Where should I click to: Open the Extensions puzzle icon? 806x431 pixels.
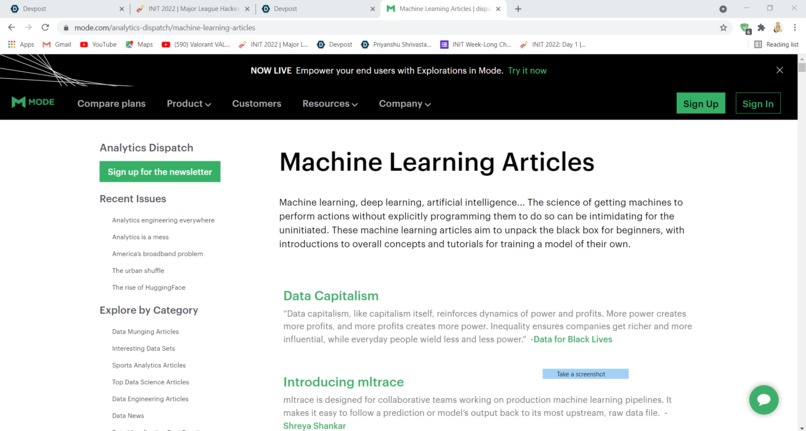(761, 28)
